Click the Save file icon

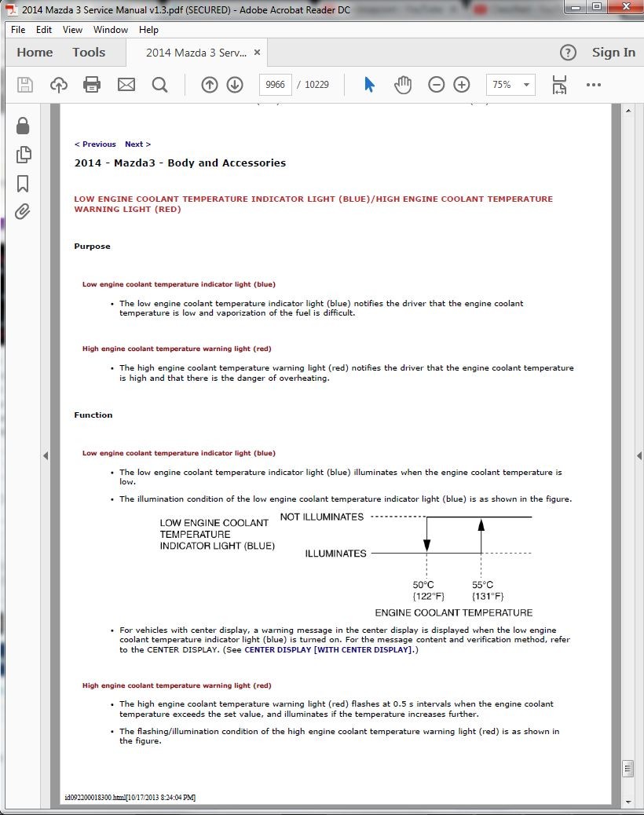coord(25,84)
